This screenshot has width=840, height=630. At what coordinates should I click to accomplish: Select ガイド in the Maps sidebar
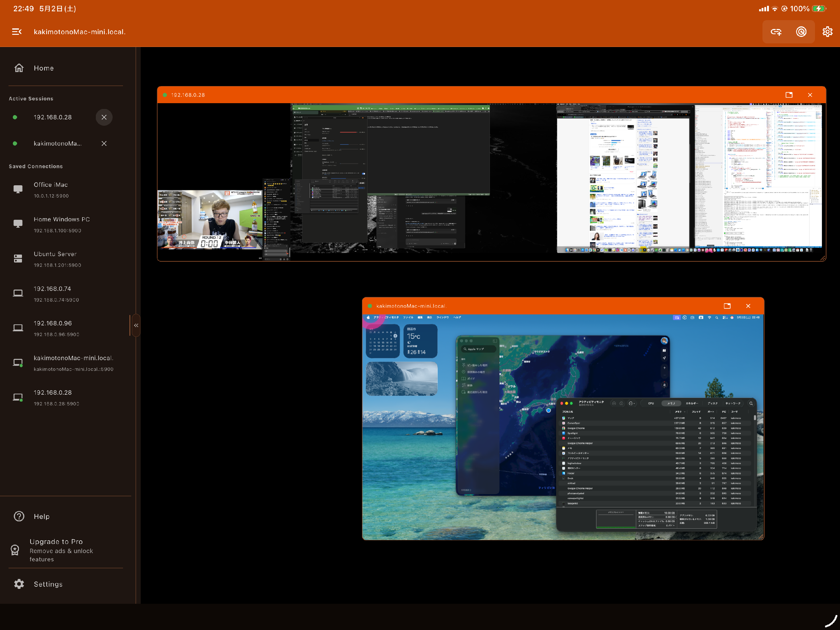pos(468,378)
